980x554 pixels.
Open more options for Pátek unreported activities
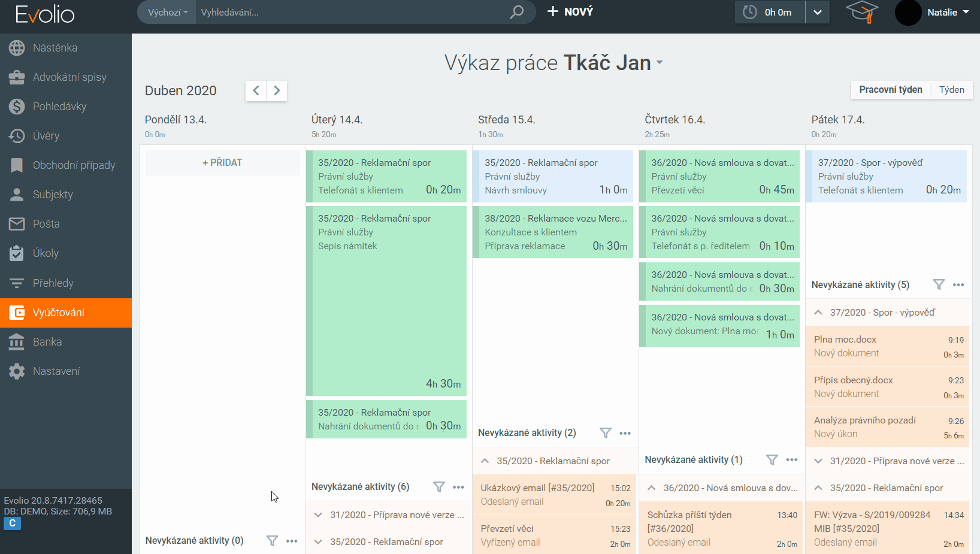pos(958,285)
